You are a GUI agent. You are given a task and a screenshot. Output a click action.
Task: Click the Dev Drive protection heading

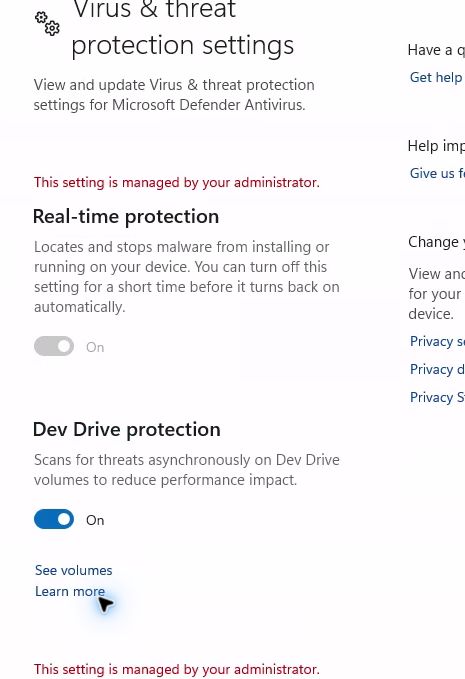pos(127,429)
